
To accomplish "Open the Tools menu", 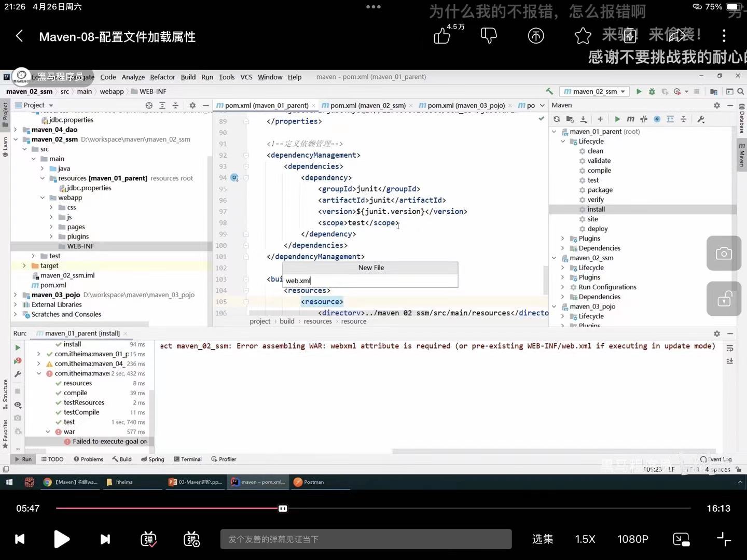I will click(x=227, y=77).
